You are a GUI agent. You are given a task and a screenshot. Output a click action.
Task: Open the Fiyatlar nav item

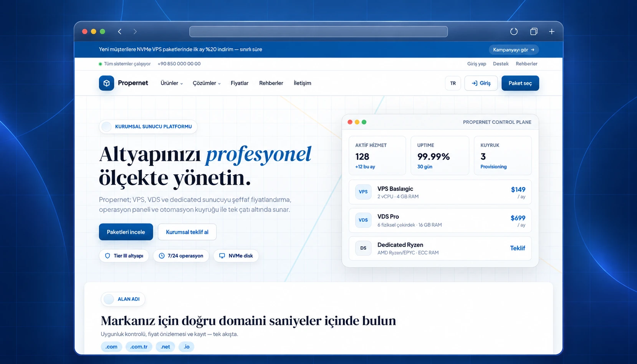click(x=240, y=83)
